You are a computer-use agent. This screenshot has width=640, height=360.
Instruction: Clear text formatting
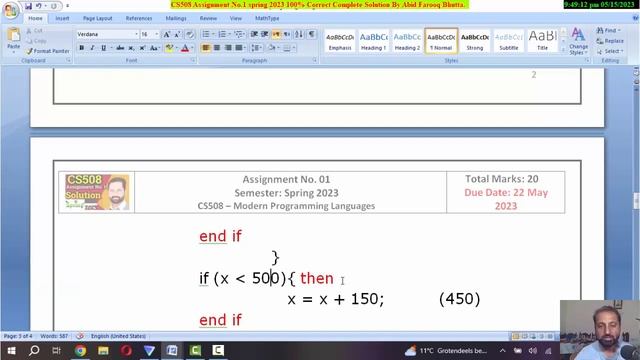[189, 35]
